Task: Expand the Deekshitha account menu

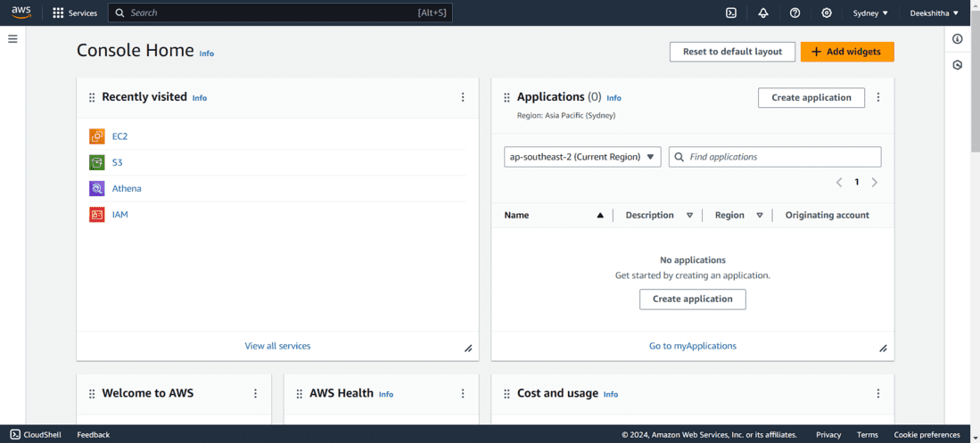Action: pyautogui.click(x=934, y=13)
